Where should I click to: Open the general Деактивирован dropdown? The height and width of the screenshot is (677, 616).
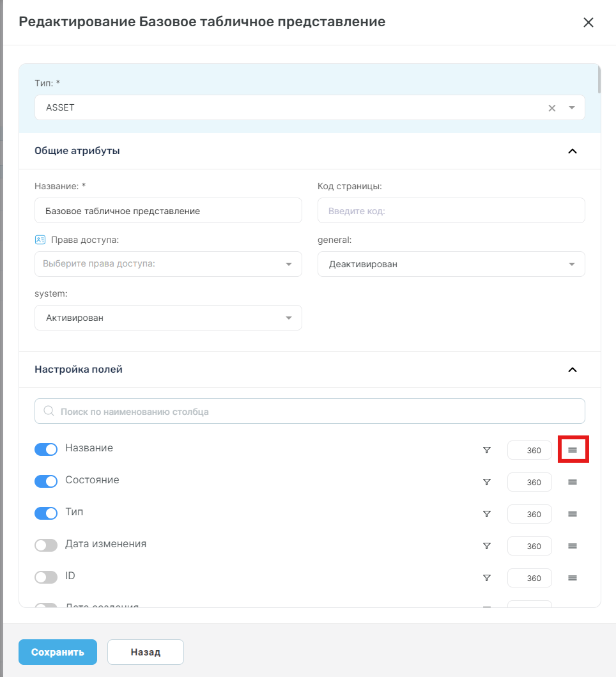click(x=451, y=264)
